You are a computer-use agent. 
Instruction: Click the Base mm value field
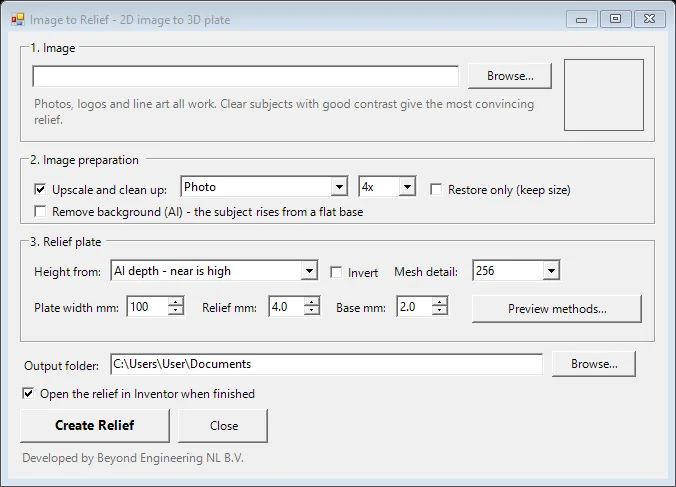(414, 307)
